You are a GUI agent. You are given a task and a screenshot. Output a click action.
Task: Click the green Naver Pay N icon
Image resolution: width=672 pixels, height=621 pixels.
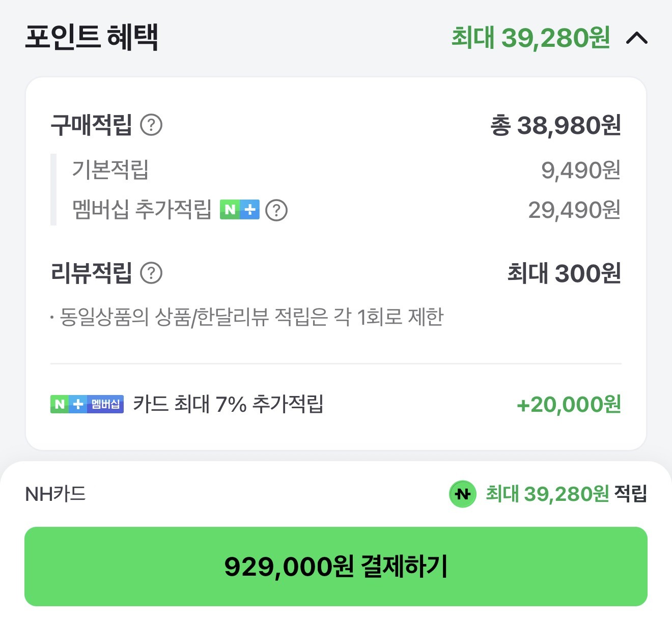462,494
